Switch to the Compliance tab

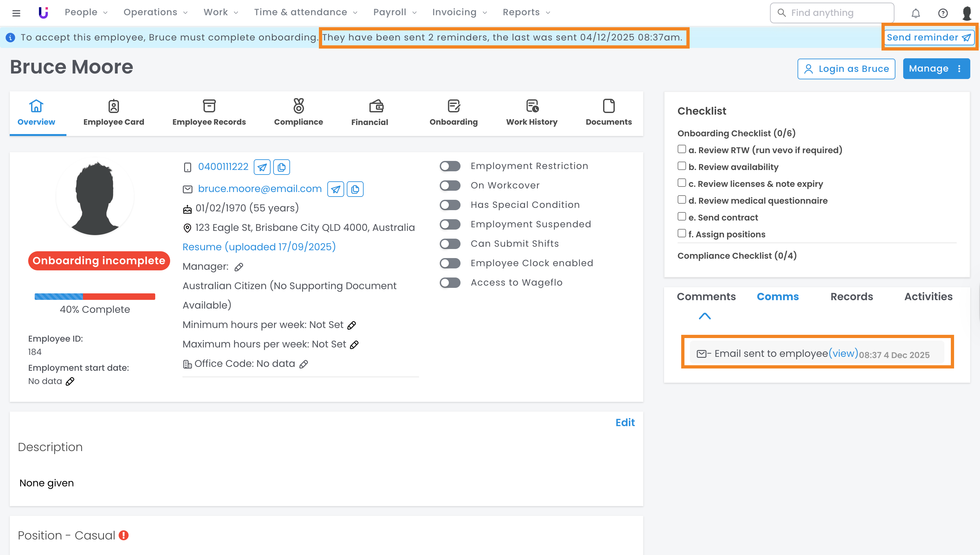(298, 112)
